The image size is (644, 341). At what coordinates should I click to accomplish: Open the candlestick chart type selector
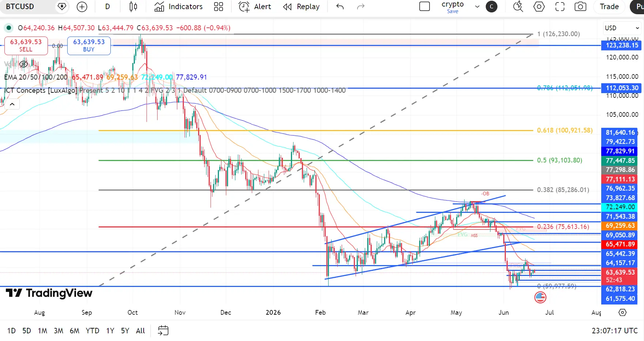pos(133,7)
